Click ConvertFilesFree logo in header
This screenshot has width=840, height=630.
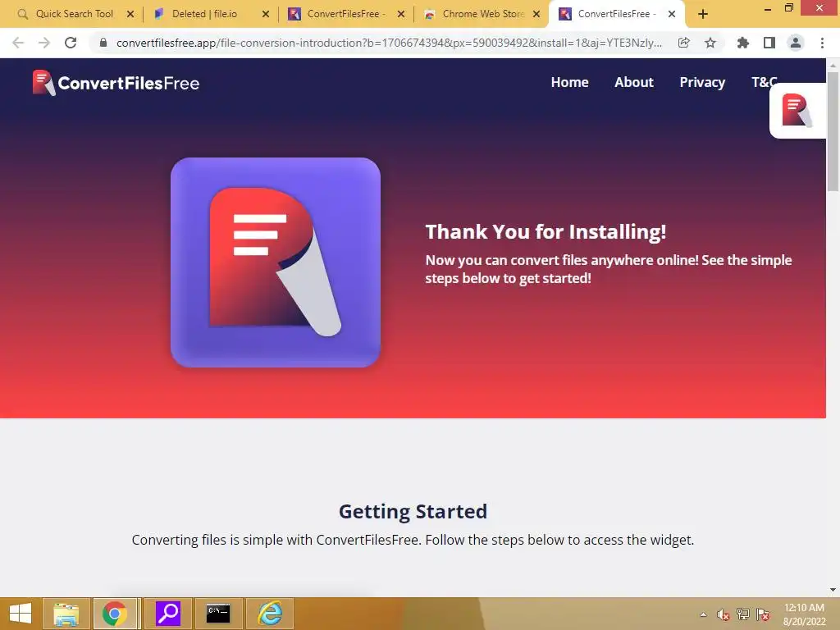tap(116, 83)
